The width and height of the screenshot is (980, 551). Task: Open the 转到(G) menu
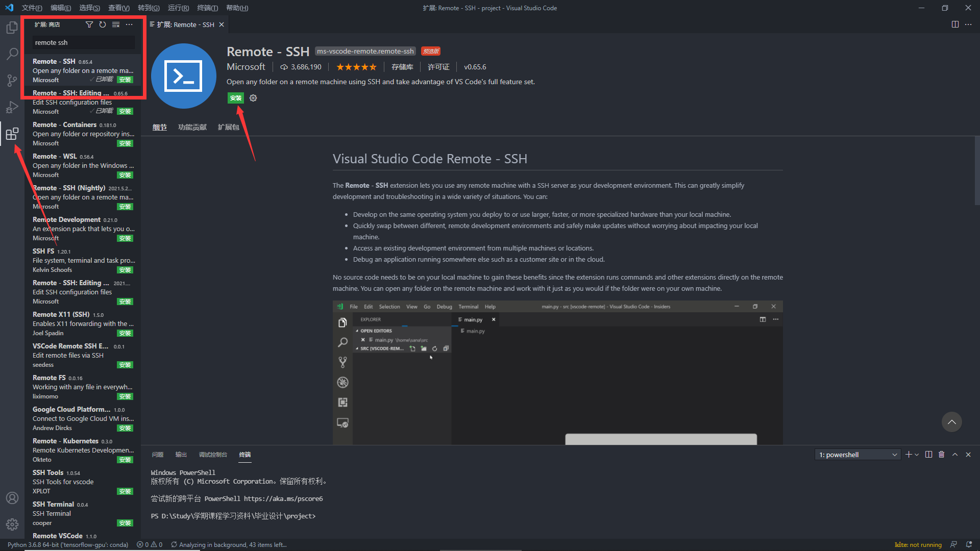149,8
